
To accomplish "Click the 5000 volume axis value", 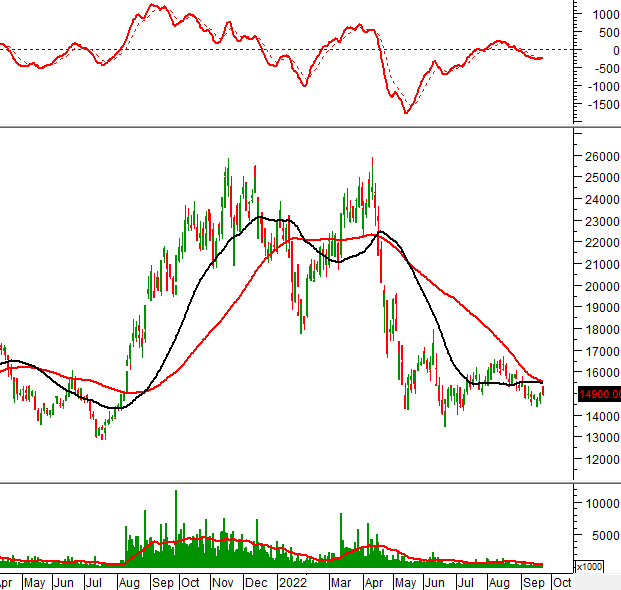I will coord(606,536).
